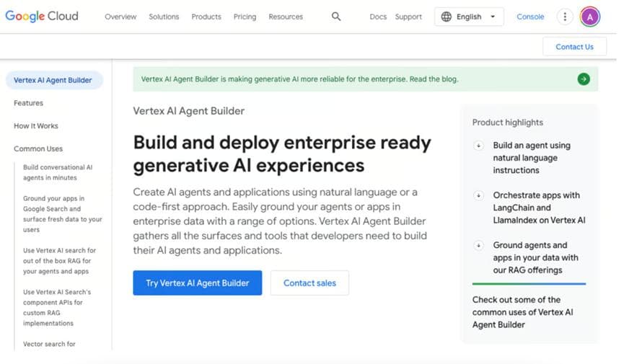
Task: Click the arrow icon beside Build an agent
Action: [478, 146]
